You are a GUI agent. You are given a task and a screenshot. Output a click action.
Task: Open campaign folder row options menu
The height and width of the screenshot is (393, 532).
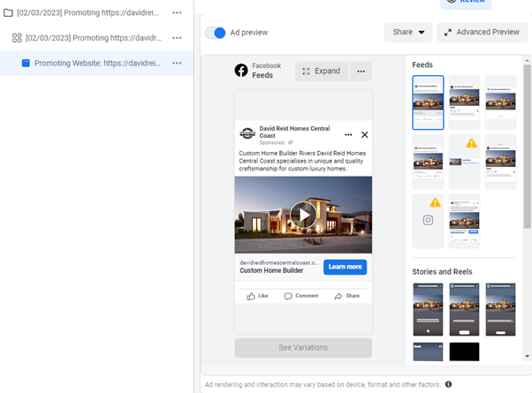[177, 13]
